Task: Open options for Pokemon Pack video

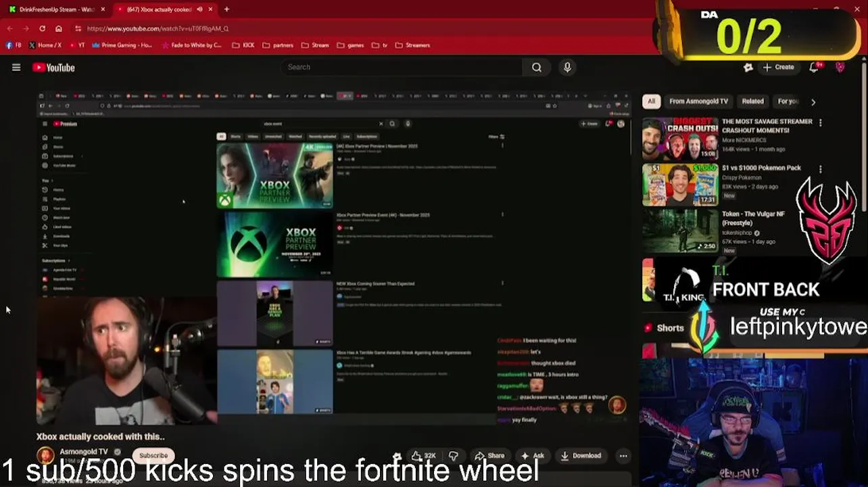Action: [820, 168]
